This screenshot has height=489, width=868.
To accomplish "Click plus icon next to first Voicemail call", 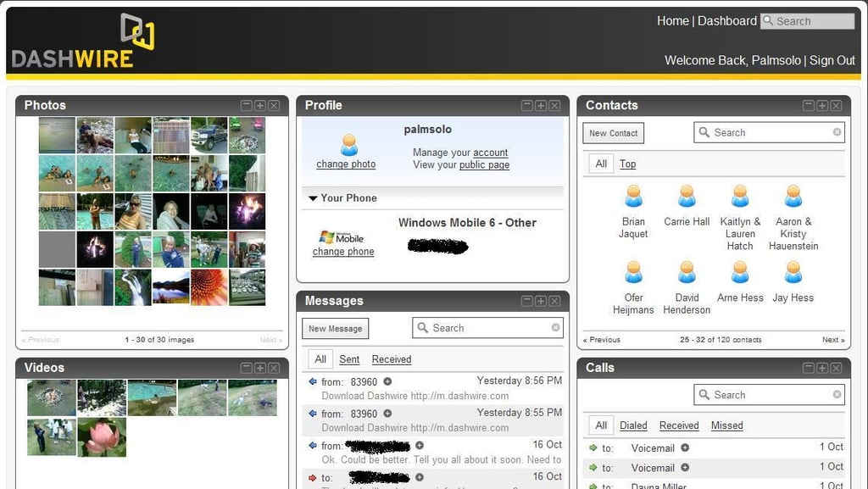I will point(685,447).
